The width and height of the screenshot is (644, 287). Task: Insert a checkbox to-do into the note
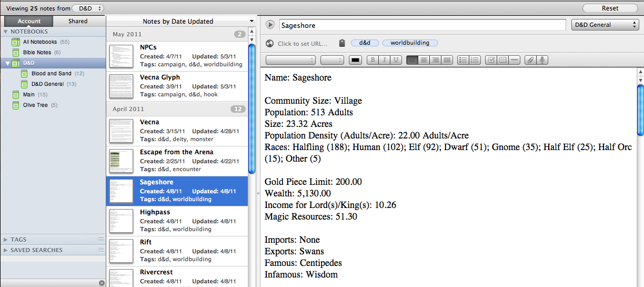tap(490, 60)
